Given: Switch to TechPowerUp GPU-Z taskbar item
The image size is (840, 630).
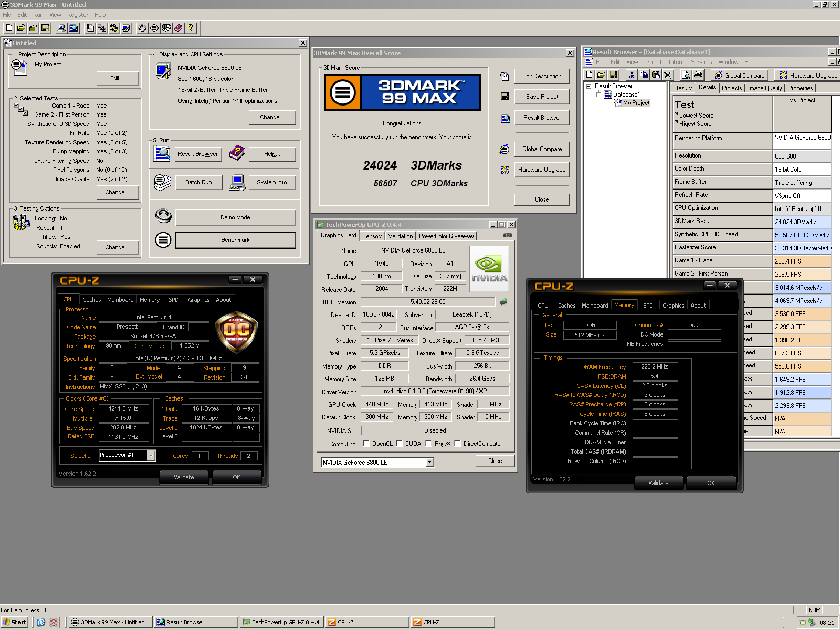Looking at the screenshot, I should pos(282,622).
